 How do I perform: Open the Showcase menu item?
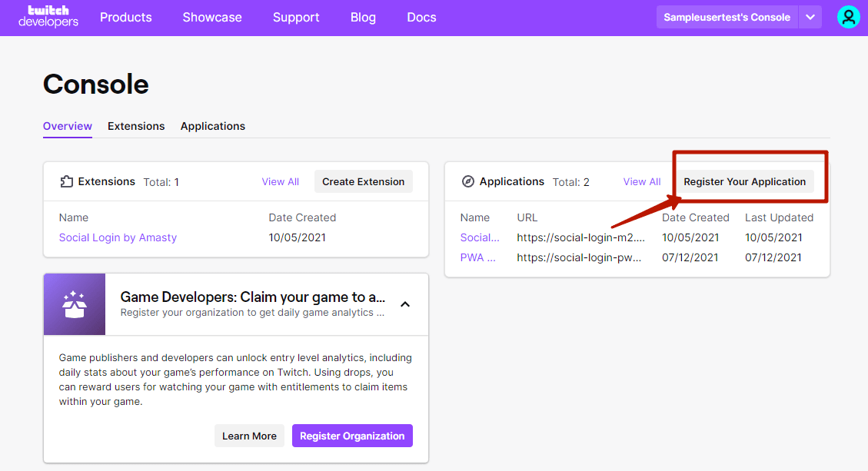click(212, 17)
